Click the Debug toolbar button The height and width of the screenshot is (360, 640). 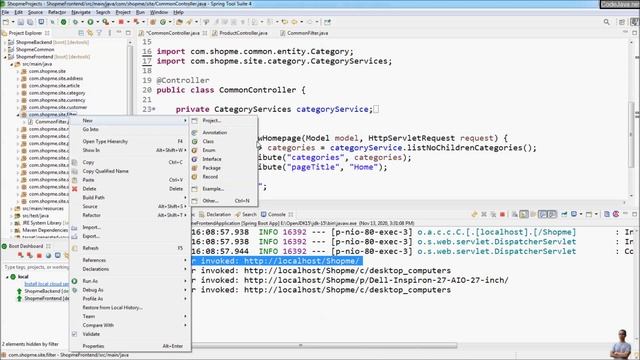(75, 22)
